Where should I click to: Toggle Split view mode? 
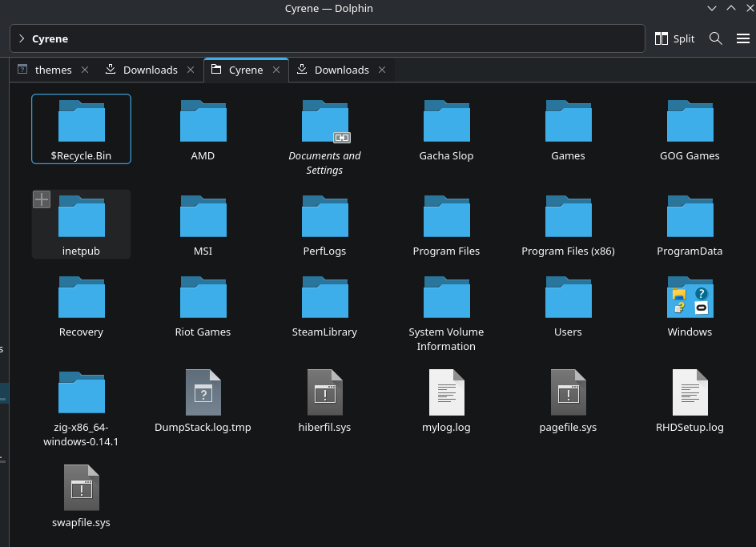[674, 38]
